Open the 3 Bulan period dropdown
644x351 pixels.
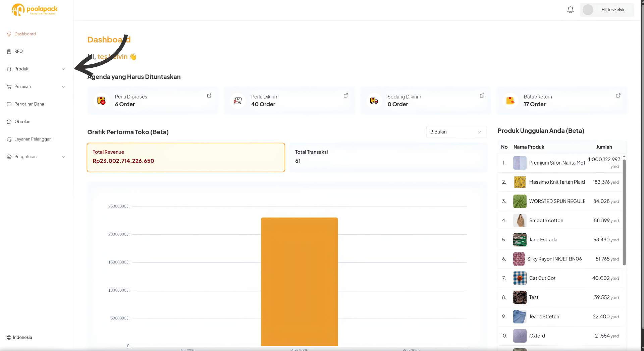point(456,132)
